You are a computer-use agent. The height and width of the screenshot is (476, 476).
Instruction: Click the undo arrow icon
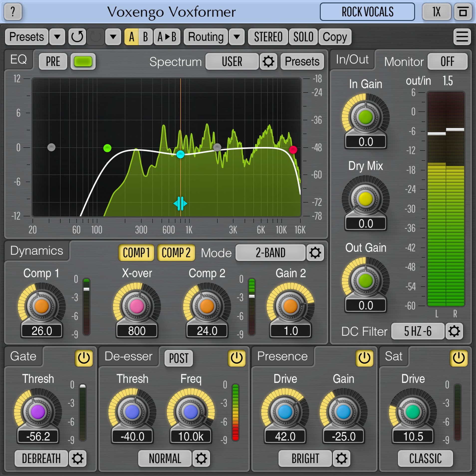77,37
